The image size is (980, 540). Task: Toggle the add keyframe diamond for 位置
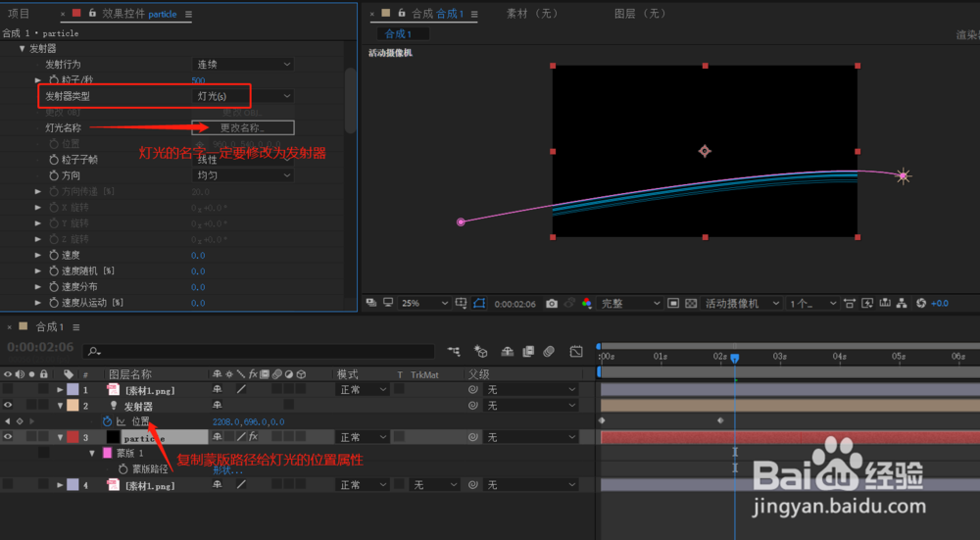click(x=20, y=421)
